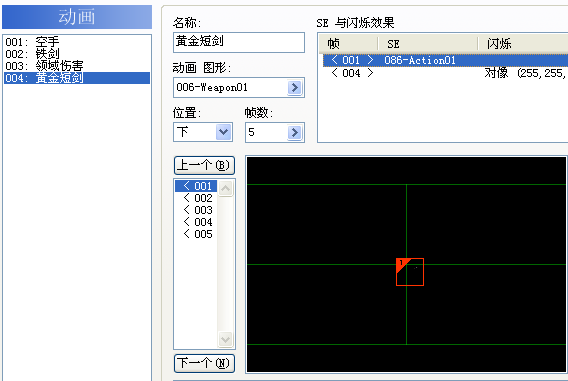Click frame list scroll down arrow
This screenshot has height=381, width=568.
click(x=225, y=339)
